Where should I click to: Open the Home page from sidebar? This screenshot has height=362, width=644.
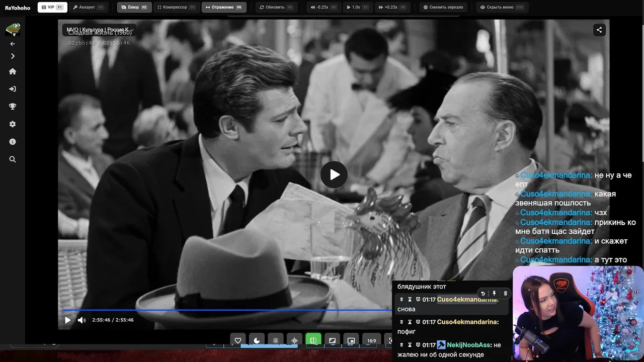coord(13,71)
